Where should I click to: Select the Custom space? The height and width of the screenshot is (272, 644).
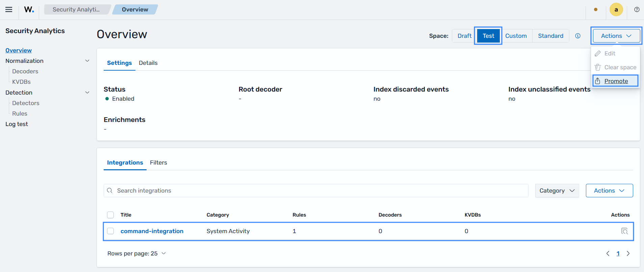point(516,36)
